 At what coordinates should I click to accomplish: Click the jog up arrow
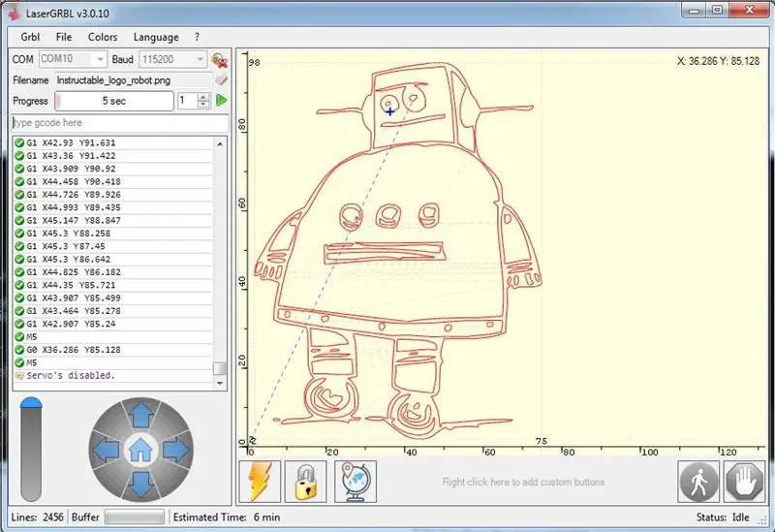point(140,415)
